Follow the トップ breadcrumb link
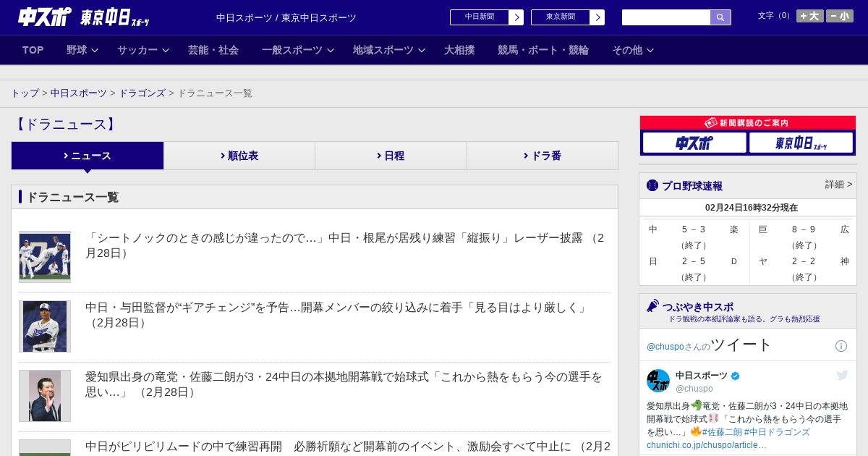Viewport: 868px width, 456px height. [25, 93]
